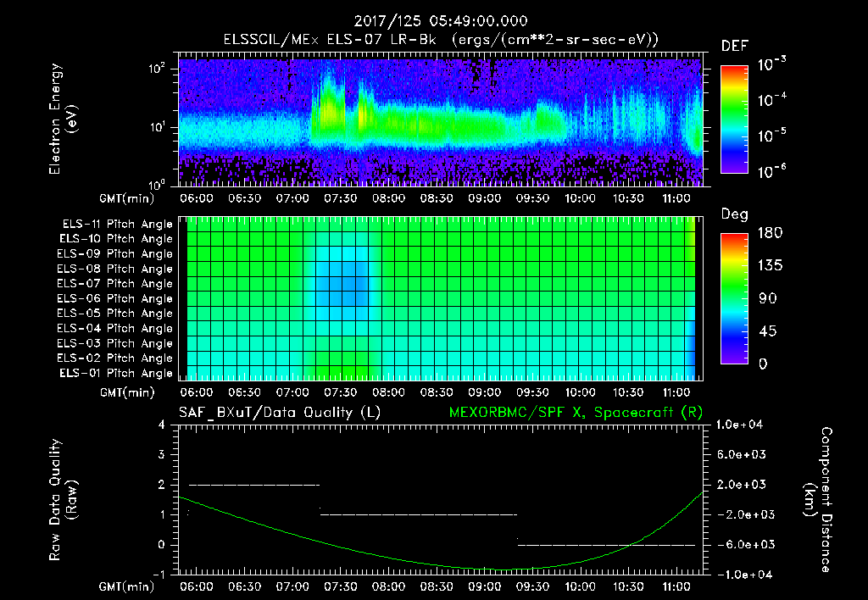Click the Deg colorbar heading
Viewport: 868px width, 600px height.
tap(735, 214)
